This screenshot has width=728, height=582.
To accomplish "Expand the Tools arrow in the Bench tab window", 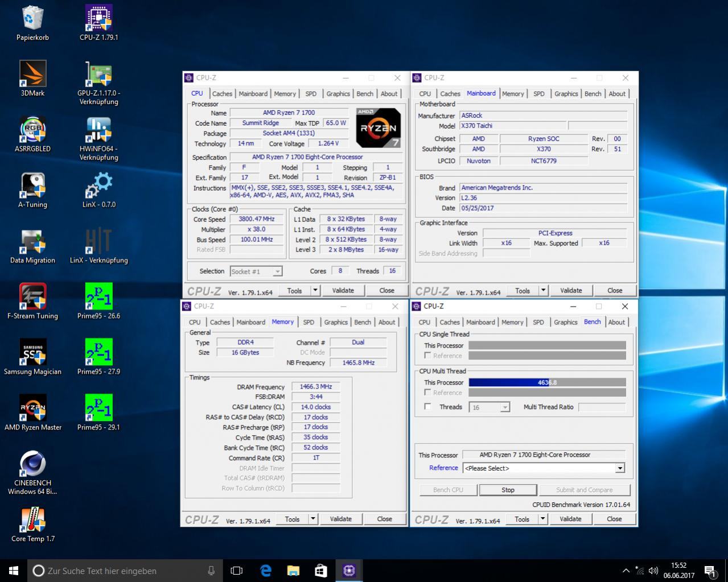I will [542, 519].
